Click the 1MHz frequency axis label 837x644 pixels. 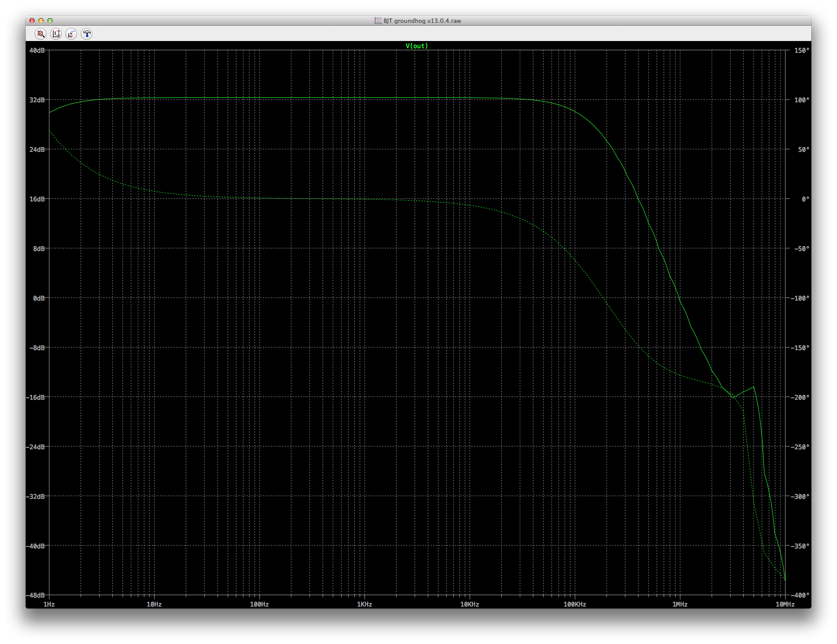680,604
